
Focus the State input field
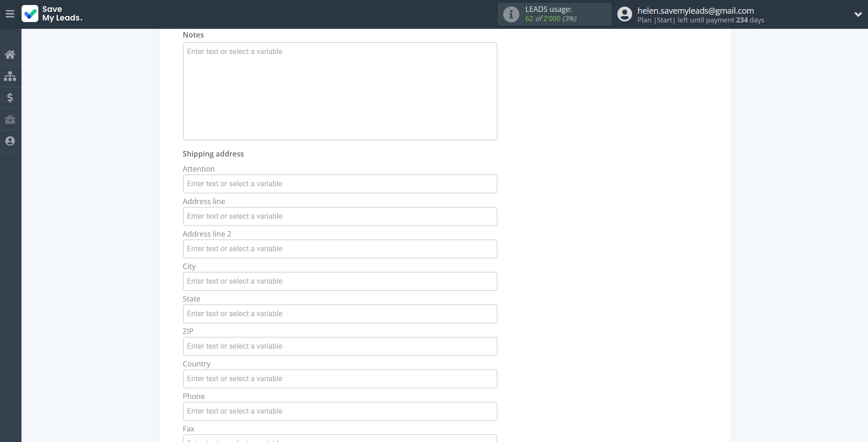point(340,314)
